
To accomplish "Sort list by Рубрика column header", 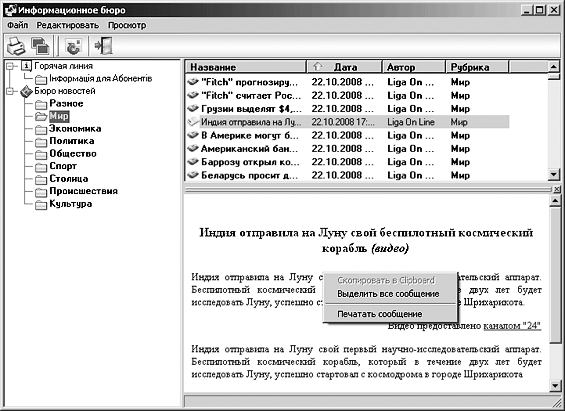I will tap(477, 67).
